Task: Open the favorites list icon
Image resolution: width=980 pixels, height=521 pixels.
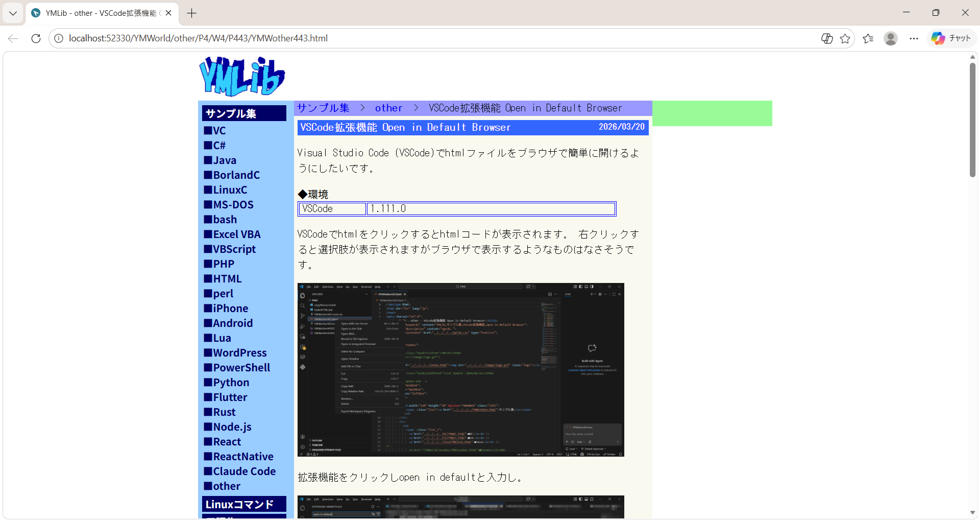Action: click(868, 38)
